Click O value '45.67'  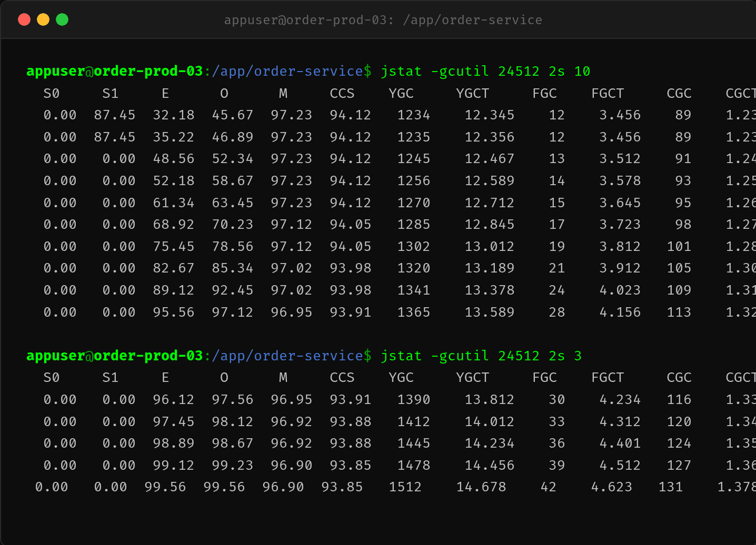tap(233, 115)
